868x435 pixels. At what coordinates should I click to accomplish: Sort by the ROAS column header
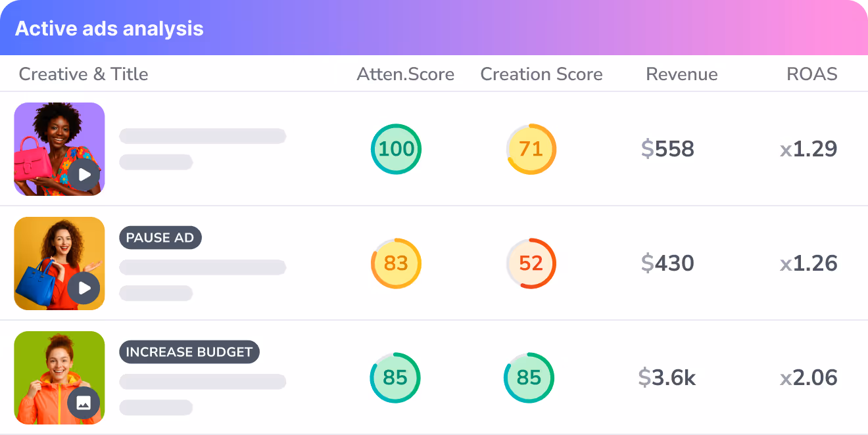[x=812, y=74]
